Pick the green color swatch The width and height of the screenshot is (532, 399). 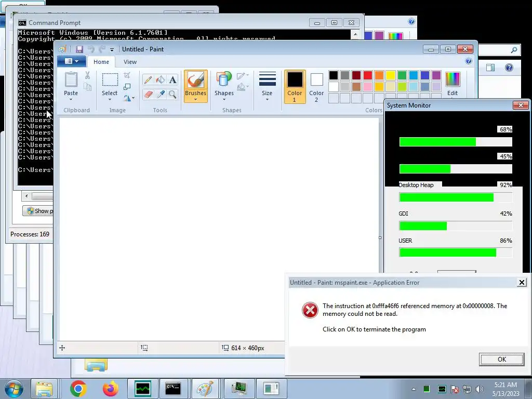coord(402,75)
